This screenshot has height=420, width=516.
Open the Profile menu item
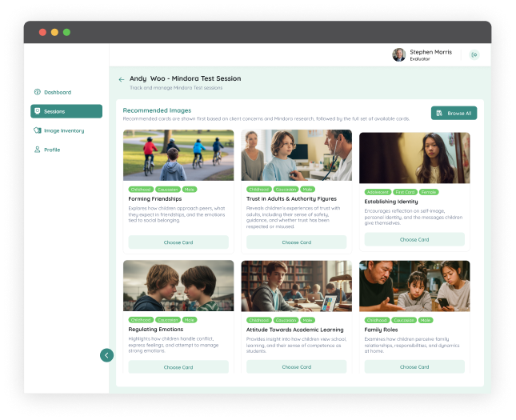pyautogui.click(x=52, y=150)
